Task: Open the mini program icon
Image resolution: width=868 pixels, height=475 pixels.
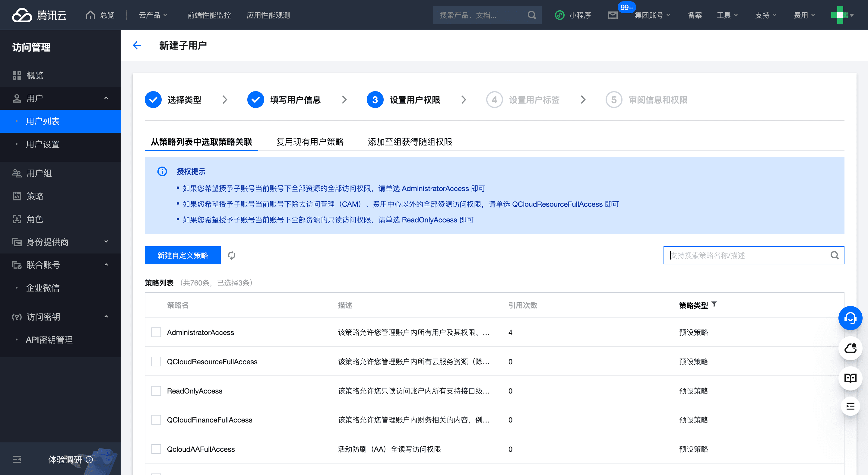Action: (x=559, y=15)
